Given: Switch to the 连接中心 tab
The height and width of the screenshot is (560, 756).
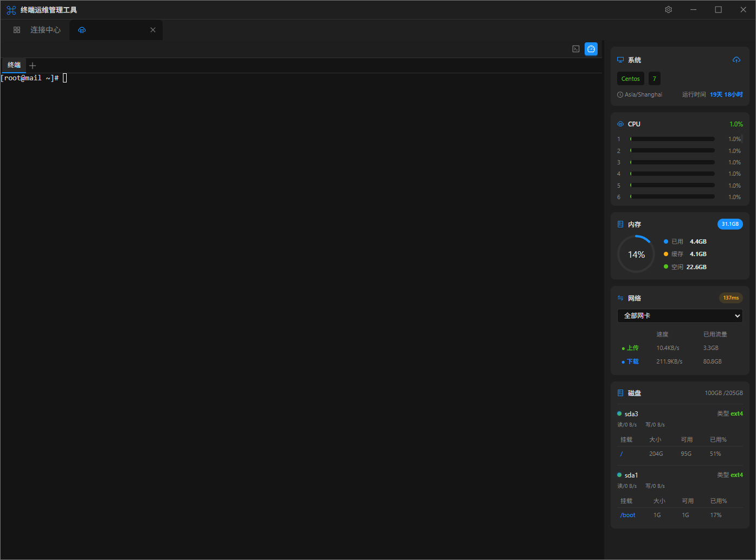Looking at the screenshot, I should coord(45,30).
